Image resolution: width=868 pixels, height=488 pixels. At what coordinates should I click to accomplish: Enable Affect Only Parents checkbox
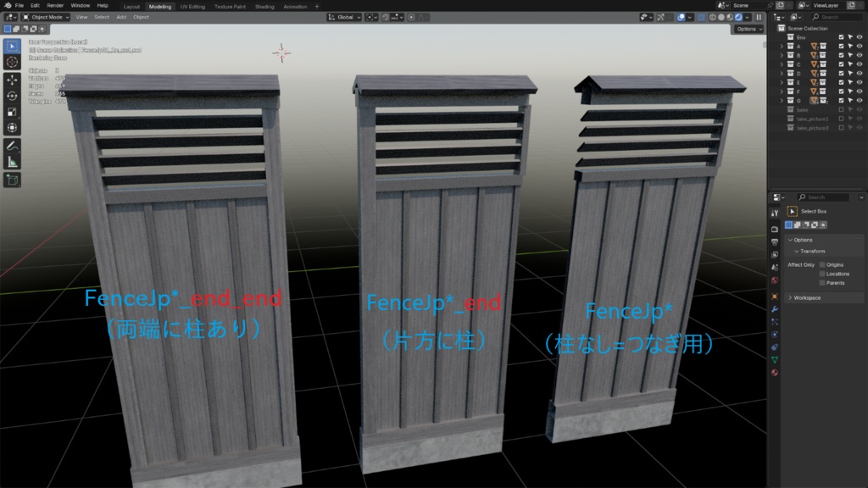pyautogui.click(x=822, y=283)
